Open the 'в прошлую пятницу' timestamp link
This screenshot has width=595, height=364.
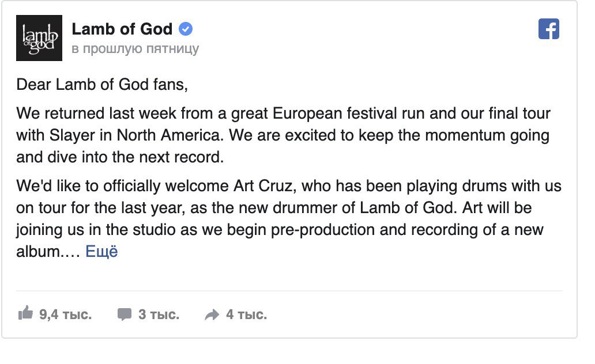pos(135,49)
